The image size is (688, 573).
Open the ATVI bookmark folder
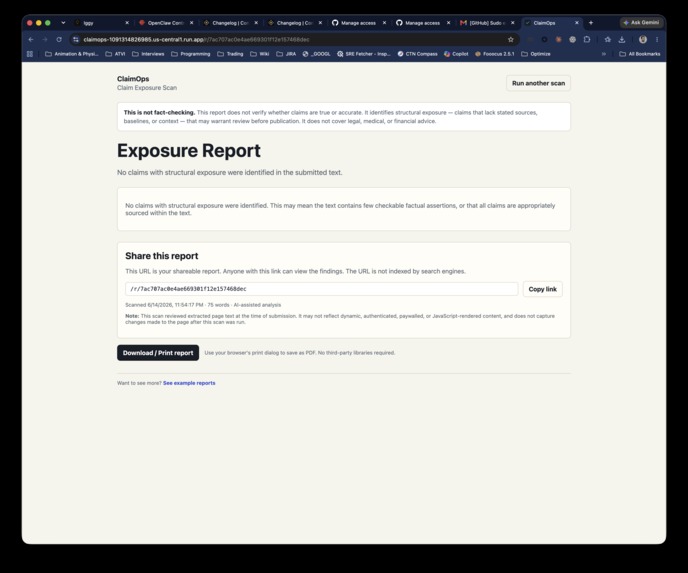115,54
